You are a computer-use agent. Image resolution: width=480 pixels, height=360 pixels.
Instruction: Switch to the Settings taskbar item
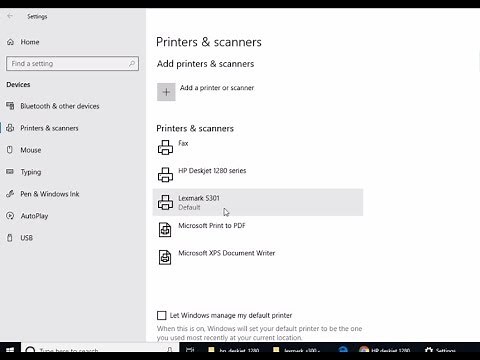(441, 350)
